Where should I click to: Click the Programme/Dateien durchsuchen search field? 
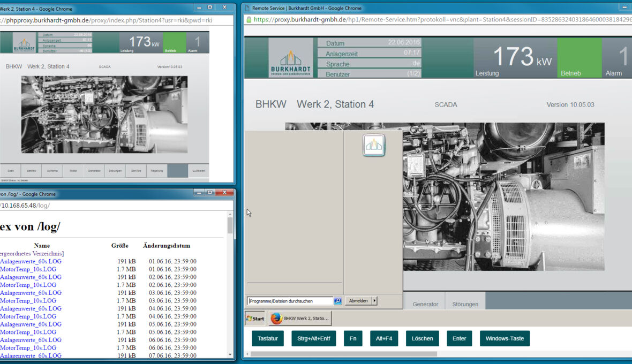(290, 301)
